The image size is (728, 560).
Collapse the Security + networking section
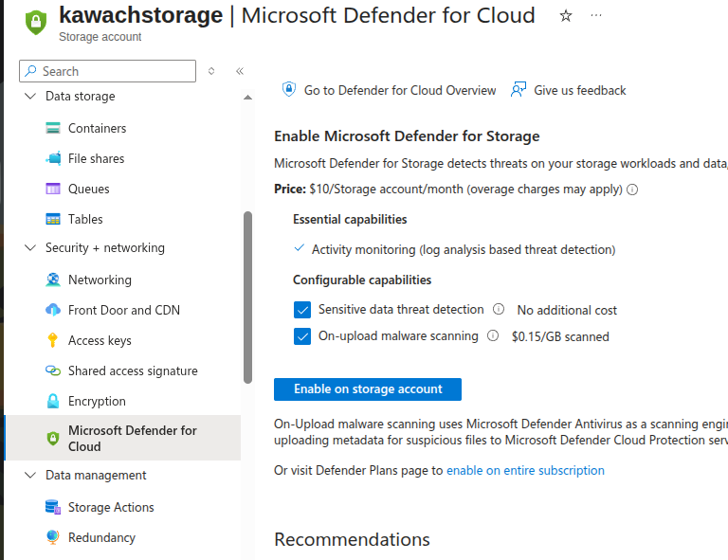[x=30, y=247]
